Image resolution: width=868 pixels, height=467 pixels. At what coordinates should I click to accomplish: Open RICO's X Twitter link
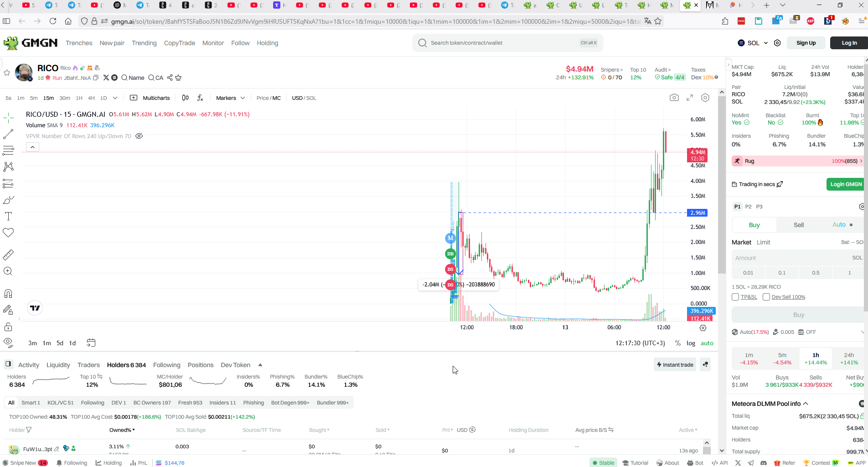coord(106,78)
